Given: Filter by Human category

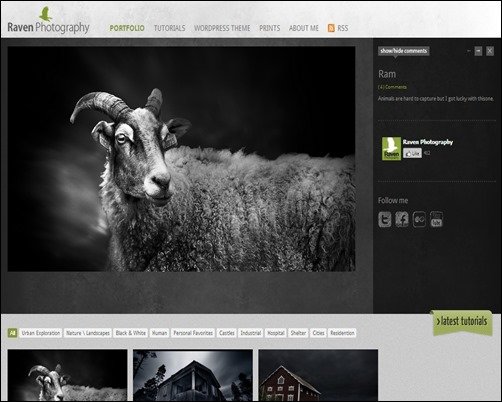Looking at the screenshot, I should pyautogui.click(x=159, y=333).
